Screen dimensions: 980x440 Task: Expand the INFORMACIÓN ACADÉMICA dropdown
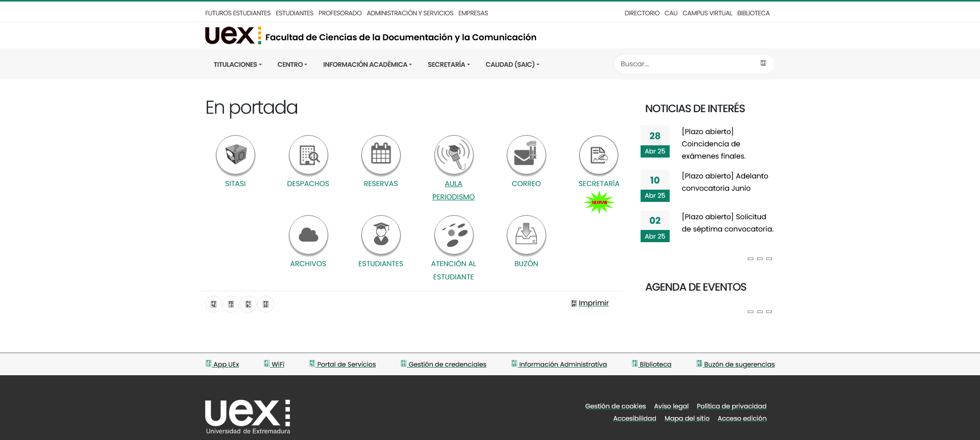(367, 65)
